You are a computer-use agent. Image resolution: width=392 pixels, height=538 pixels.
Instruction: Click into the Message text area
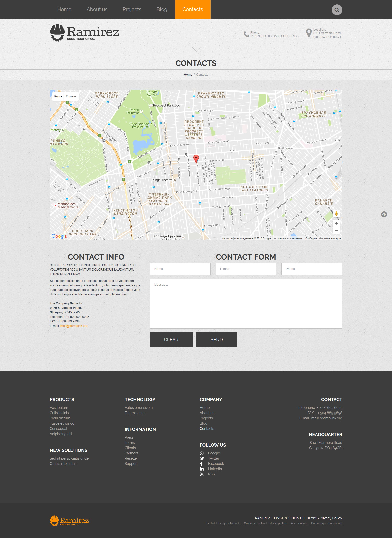(246, 304)
